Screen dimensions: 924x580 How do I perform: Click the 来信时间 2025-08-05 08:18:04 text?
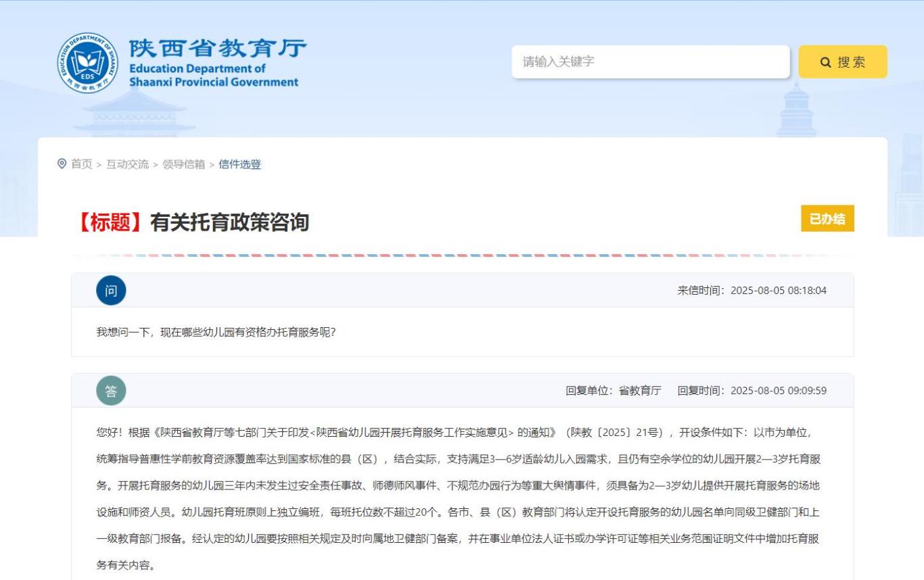(x=752, y=291)
